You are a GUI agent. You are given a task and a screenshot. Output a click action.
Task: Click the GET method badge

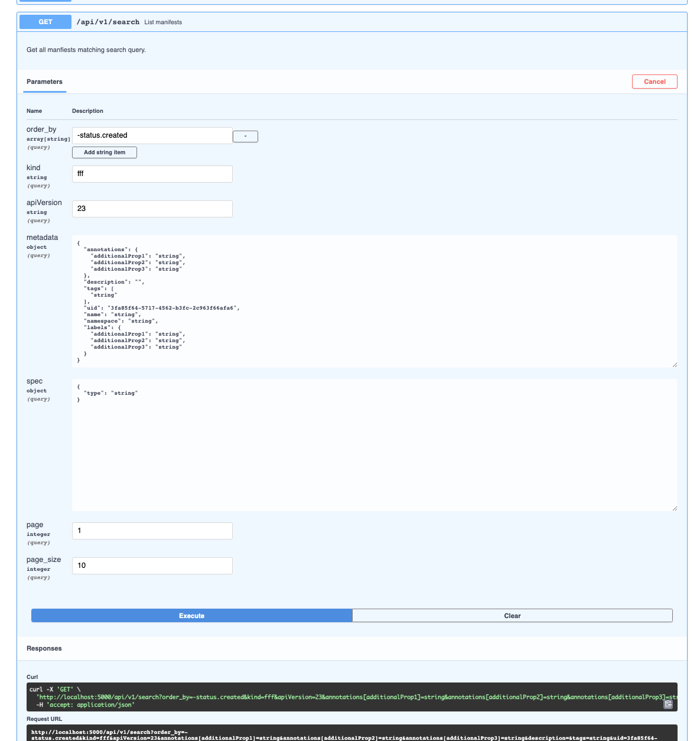(45, 22)
